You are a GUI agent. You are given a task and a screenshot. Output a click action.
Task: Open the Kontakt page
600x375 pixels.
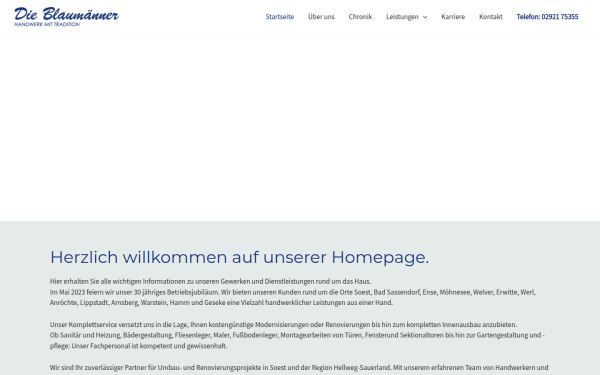point(491,17)
